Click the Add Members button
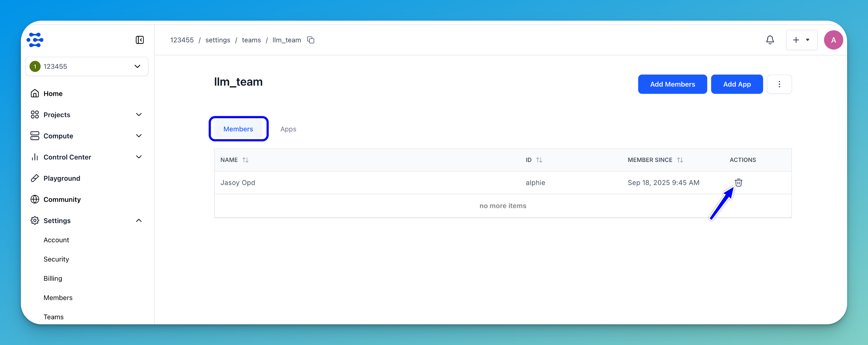This screenshot has height=345, width=868. (x=672, y=84)
